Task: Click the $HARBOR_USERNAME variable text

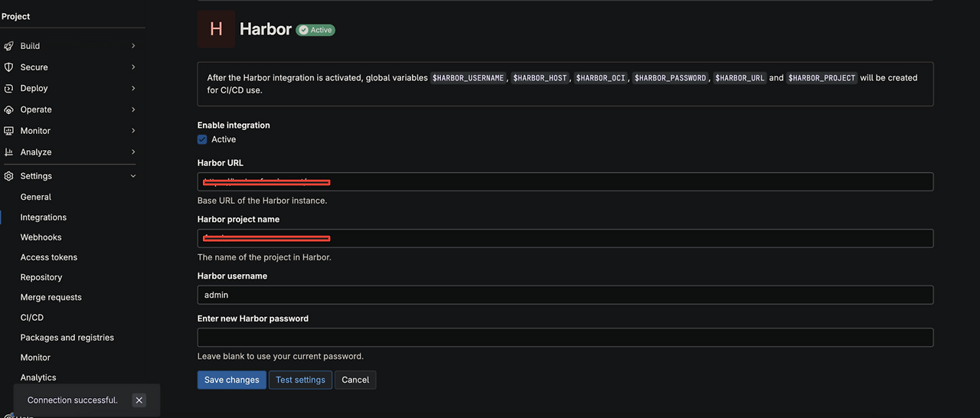Action: click(468, 78)
